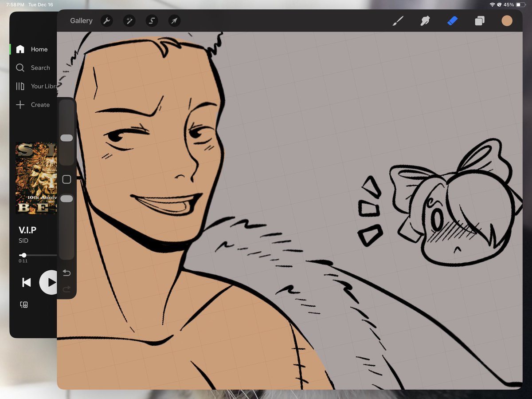Screen dimensions: 532x399
Task: Tap the square modify button on sidebar
Action: [66, 179]
